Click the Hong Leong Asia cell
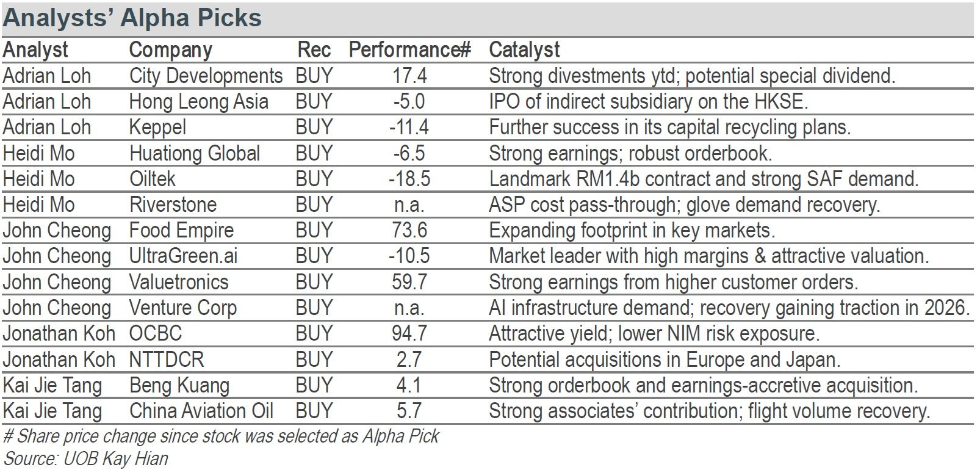980x470 pixels. pyautogui.click(x=199, y=101)
